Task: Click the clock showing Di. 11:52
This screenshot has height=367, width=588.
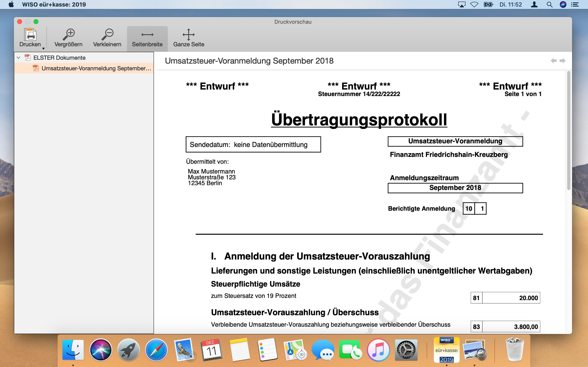Action: [510, 4]
